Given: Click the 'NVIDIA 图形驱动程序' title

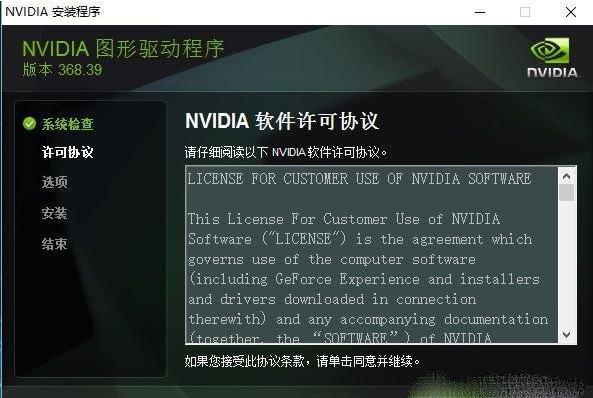Looking at the screenshot, I should [x=123, y=48].
